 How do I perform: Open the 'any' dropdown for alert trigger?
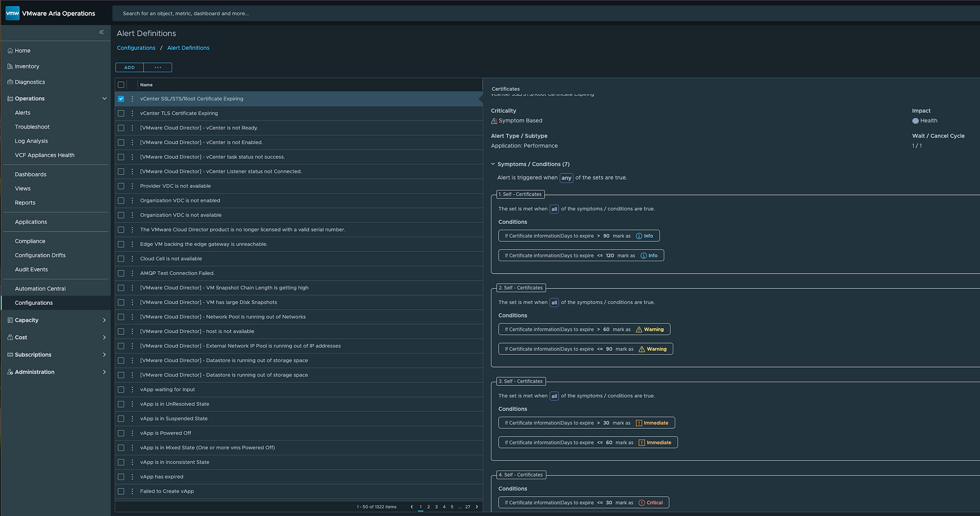[567, 178]
